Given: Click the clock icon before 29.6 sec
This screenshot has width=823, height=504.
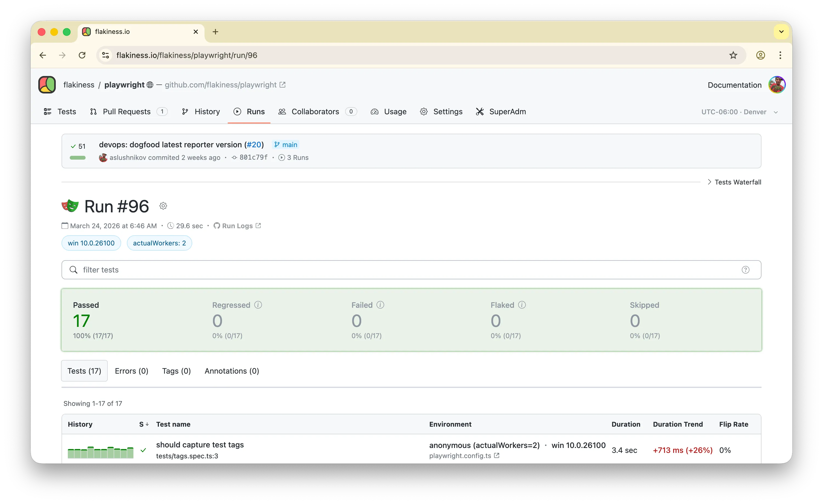Looking at the screenshot, I should (171, 226).
